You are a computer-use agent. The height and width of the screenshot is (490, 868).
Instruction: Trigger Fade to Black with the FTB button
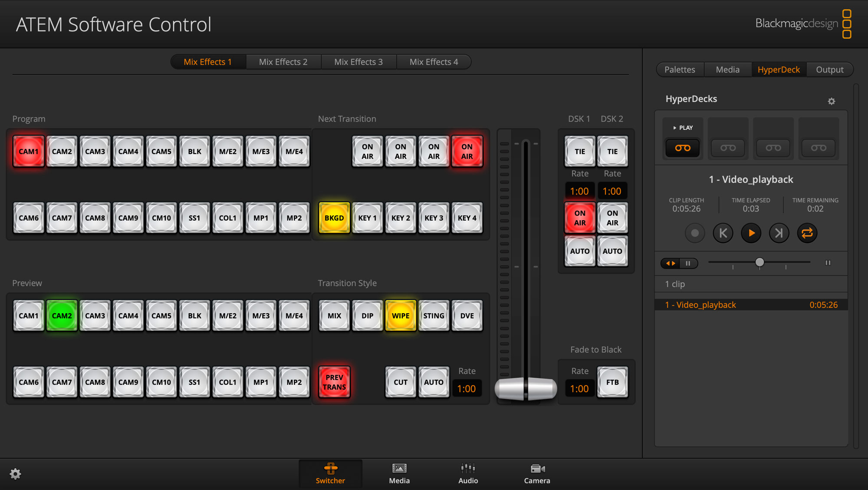point(612,382)
